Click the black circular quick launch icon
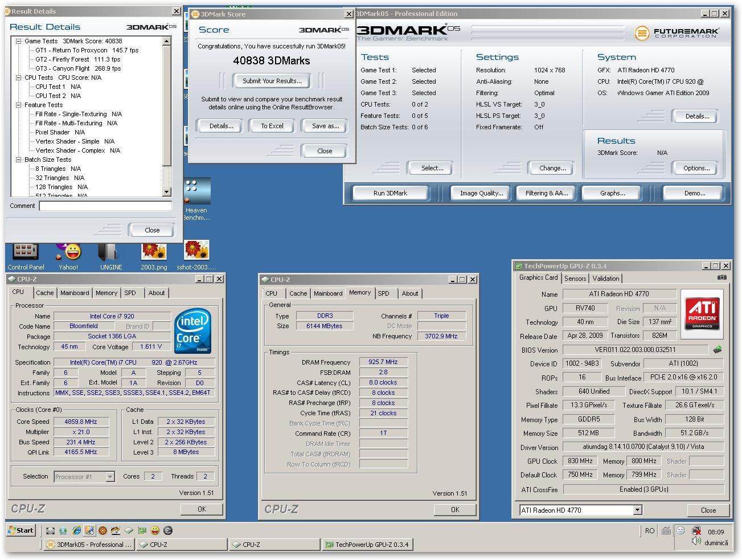This screenshot has height=560, width=742. coord(168,530)
